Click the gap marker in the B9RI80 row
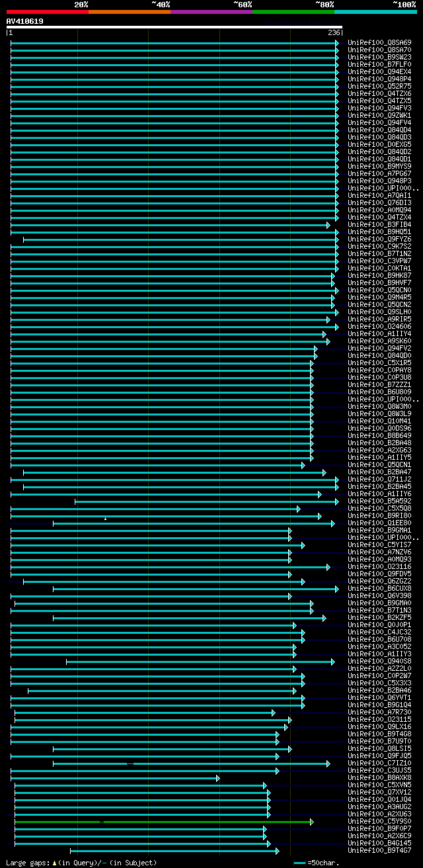Screen dimensions: 423x868 (x=105, y=519)
